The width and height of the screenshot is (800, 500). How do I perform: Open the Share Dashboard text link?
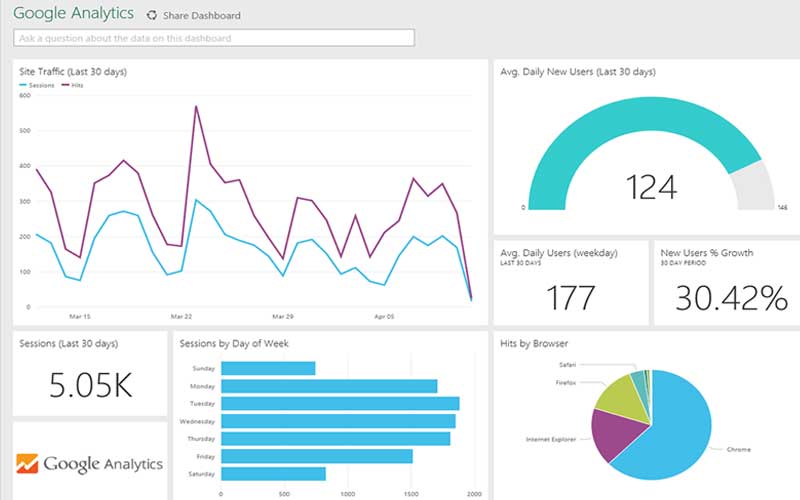(x=201, y=16)
